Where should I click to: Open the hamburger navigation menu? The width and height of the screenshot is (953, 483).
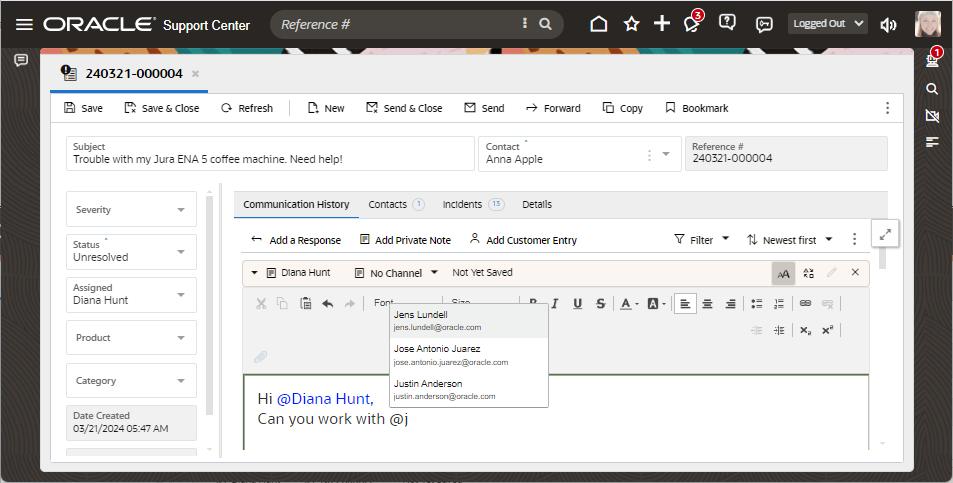pyautogui.click(x=24, y=24)
